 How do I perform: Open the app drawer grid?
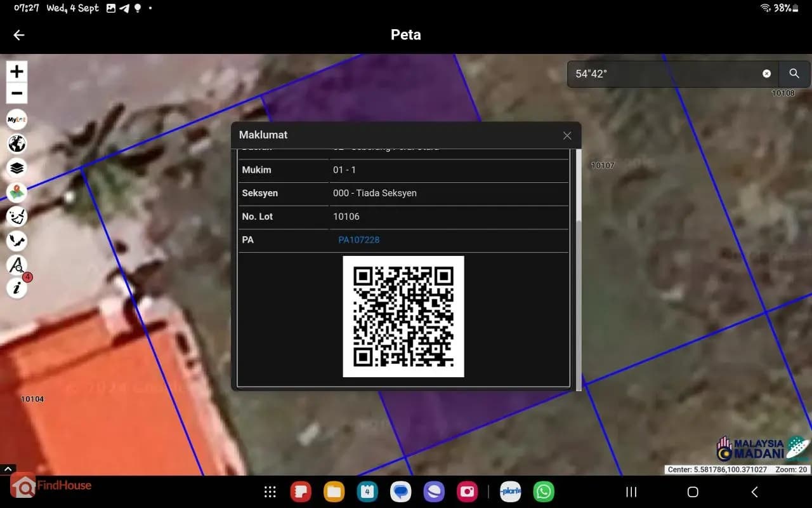pyautogui.click(x=270, y=491)
